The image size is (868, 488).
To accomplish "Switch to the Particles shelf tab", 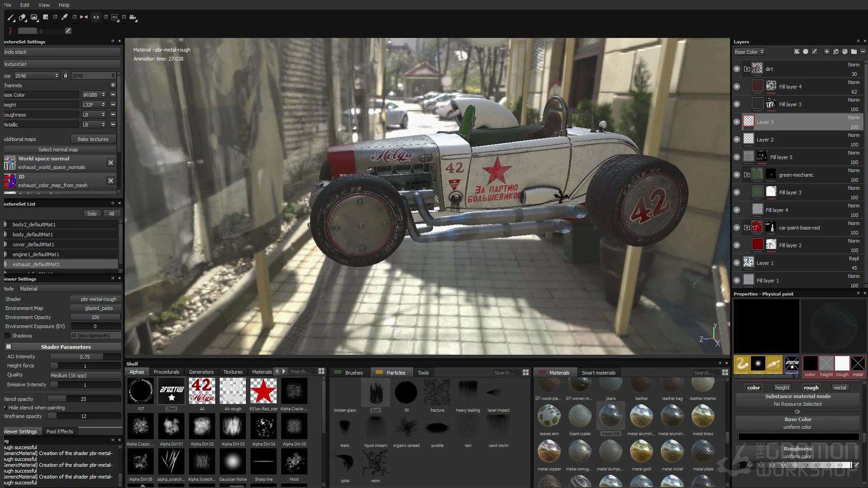I will (x=395, y=373).
